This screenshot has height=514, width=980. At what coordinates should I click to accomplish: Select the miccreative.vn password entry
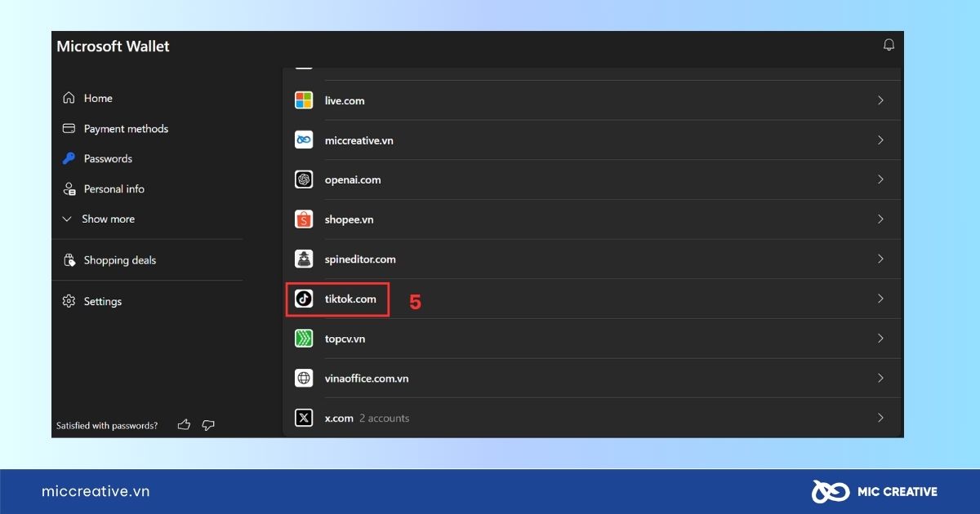[592, 140]
